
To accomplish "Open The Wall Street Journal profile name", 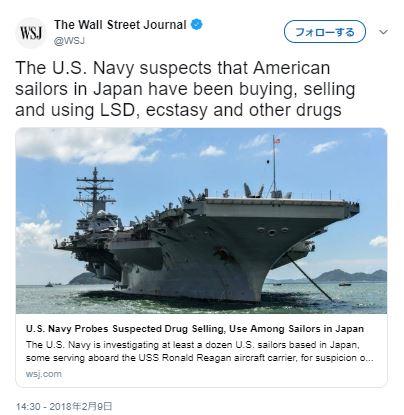I will 120,25.
